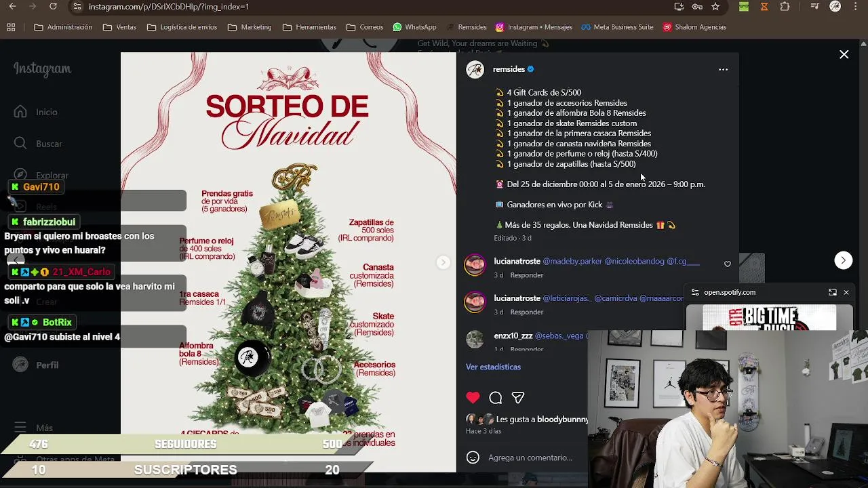The image size is (868, 488).
Task: Open the @leticiarojas._ mention
Action: coord(567,298)
